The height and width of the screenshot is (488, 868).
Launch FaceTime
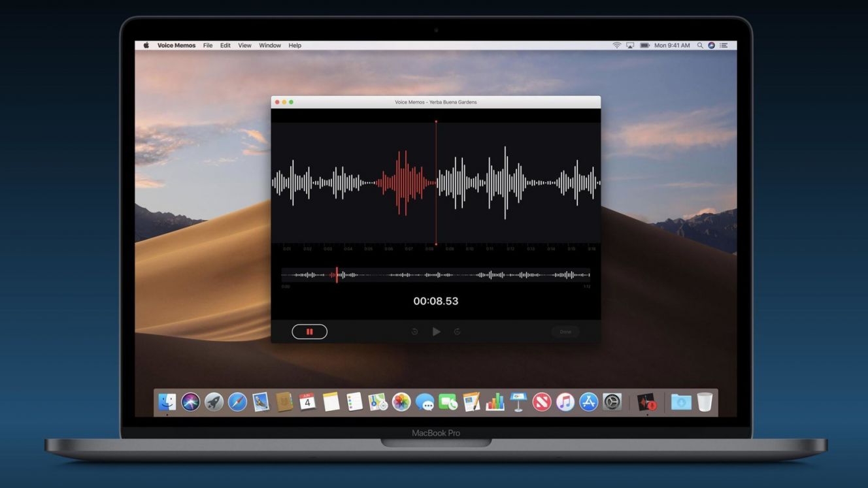[x=448, y=402]
